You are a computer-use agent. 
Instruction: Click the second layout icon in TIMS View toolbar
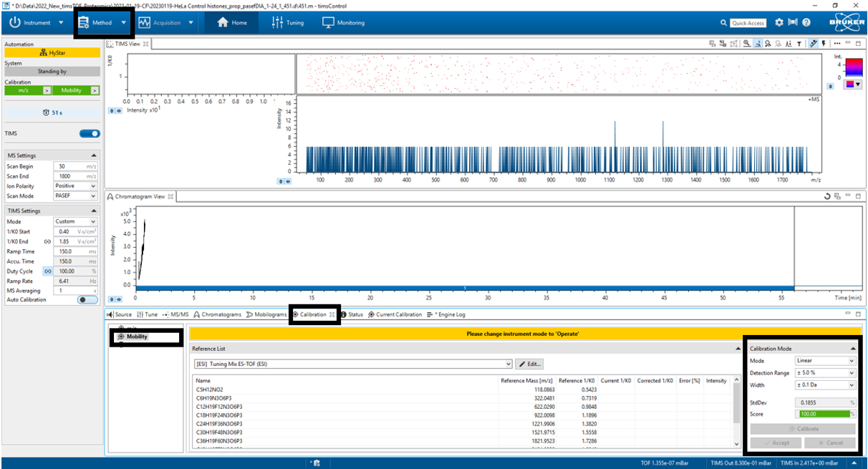tap(723, 44)
